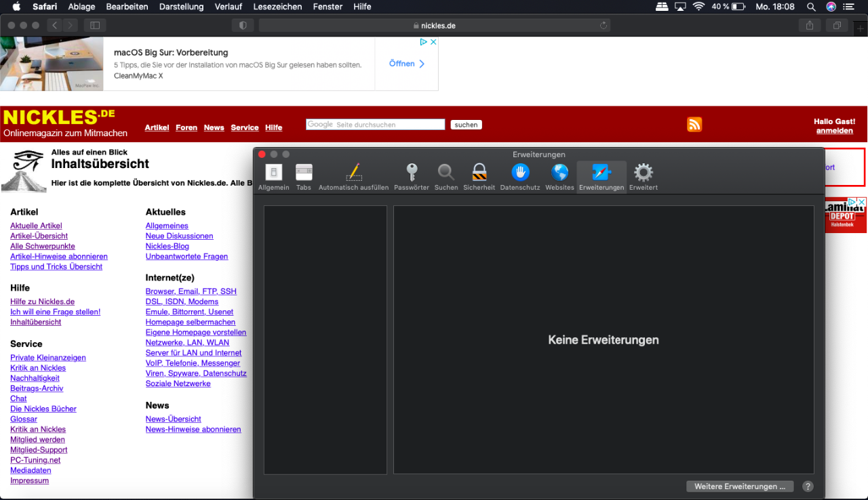
Task: Open Viren, Spyware, Datenschutz link
Action: 196,373
